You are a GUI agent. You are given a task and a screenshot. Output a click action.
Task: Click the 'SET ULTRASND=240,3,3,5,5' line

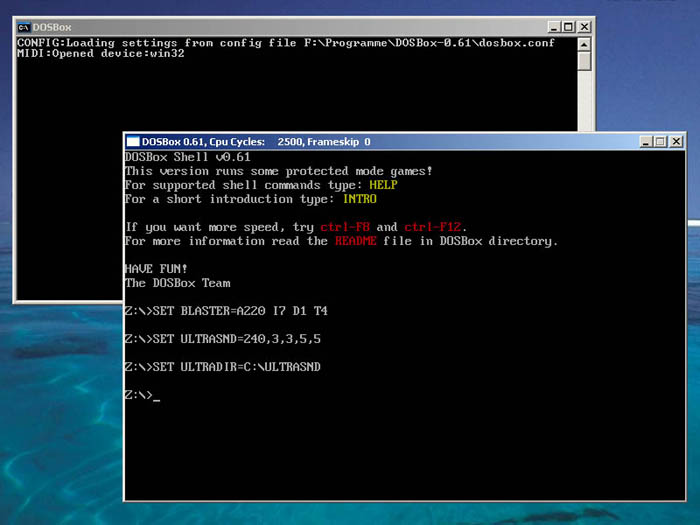point(223,339)
